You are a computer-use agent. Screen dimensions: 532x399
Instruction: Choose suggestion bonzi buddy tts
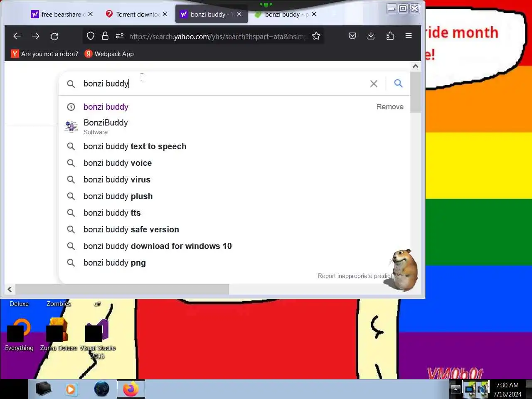234,213
